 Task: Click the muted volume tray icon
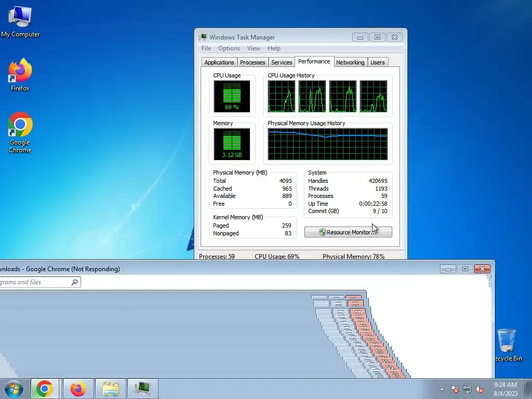tap(480, 389)
